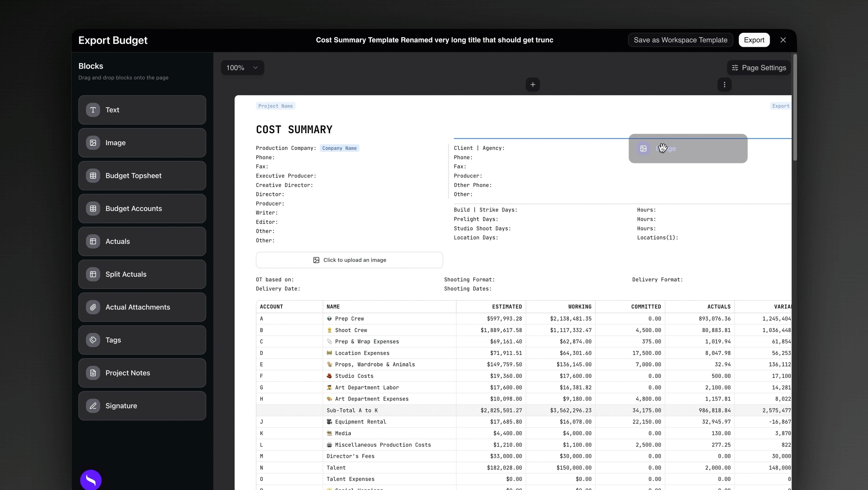
Task: Select the Project Notes block icon
Action: click(x=93, y=373)
